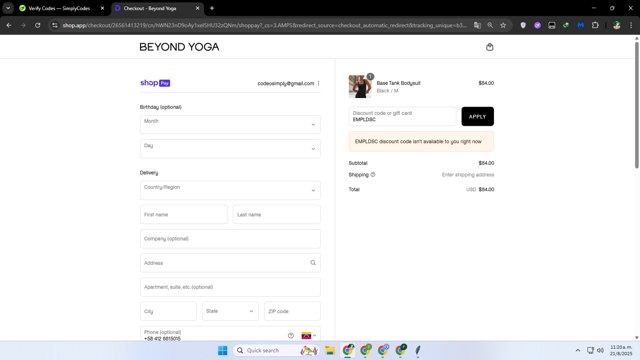
Task: Select the Checkout - Beyond Yoga tab
Action: [149, 8]
